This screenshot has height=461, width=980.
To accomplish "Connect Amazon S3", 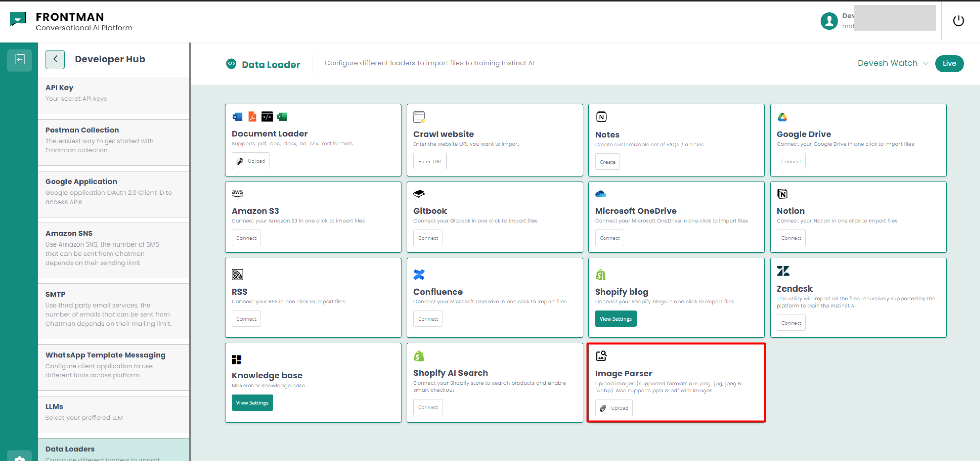I will tap(246, 238).
